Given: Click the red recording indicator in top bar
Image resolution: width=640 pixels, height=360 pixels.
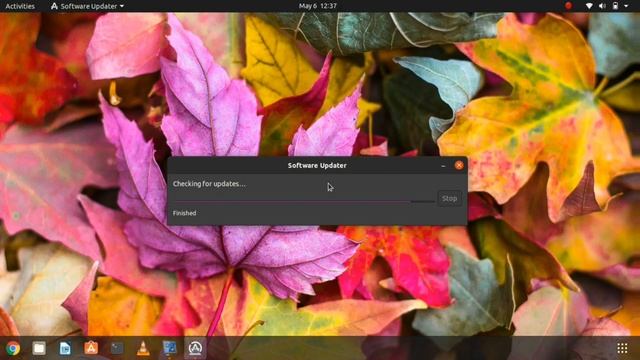Looking at the screenshot, I should click(568, 6).
